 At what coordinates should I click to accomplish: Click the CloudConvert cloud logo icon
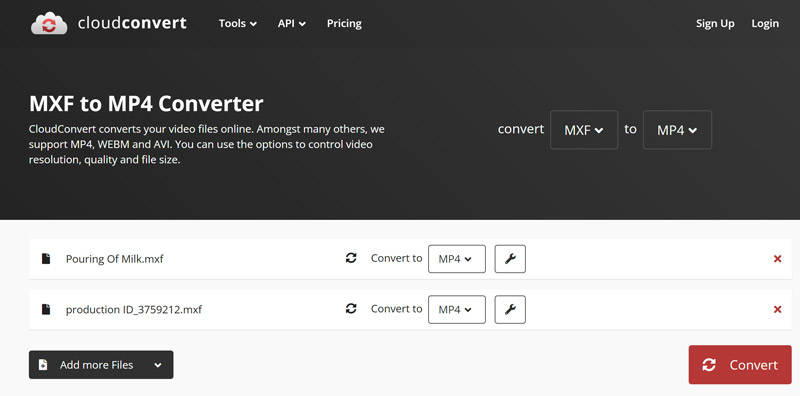pyautogui.click(x=49, y=23)
